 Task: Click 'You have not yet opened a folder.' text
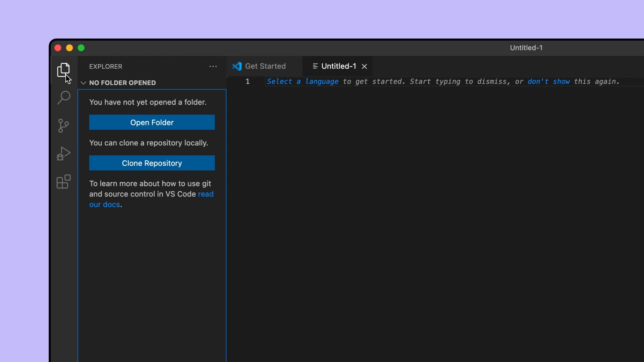tap(148, 102)
